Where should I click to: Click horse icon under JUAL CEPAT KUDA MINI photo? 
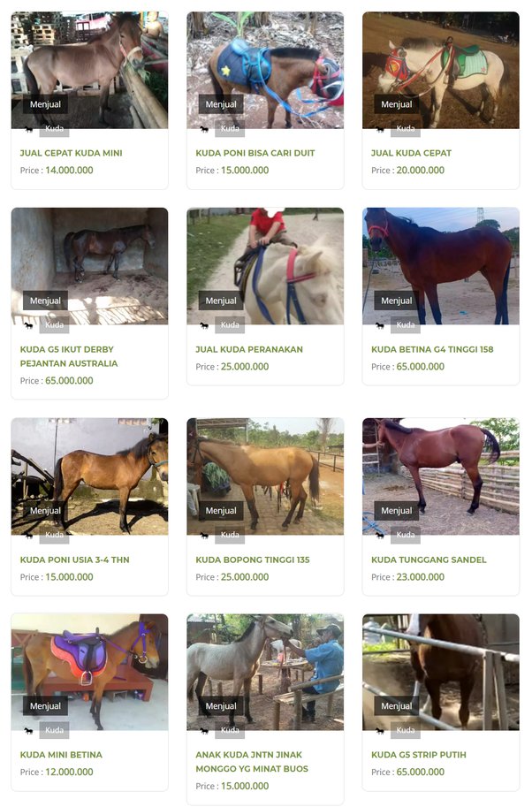pos(28,129)
